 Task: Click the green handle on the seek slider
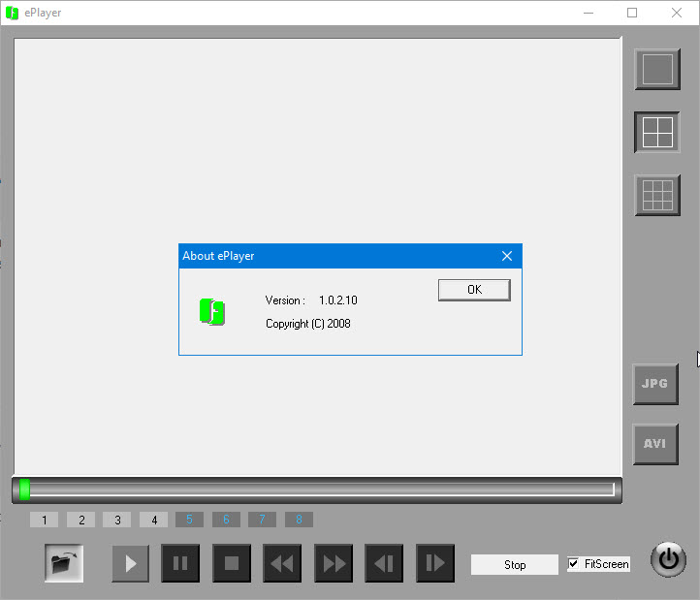click(x=25, y=489)
